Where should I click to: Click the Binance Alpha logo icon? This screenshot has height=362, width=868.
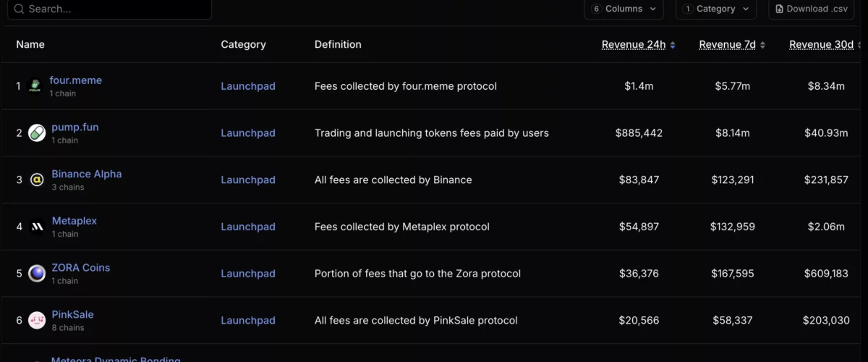point(37,180)
